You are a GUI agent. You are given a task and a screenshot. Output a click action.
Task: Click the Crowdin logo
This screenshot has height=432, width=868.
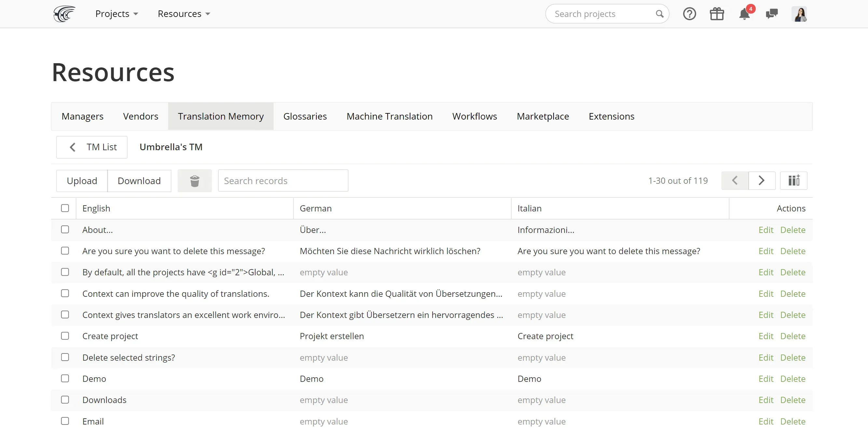64,13
